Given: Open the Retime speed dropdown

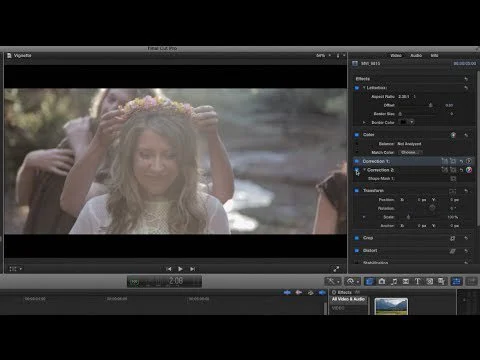Looking at the screenshot, I should click(x=352, y=281).
